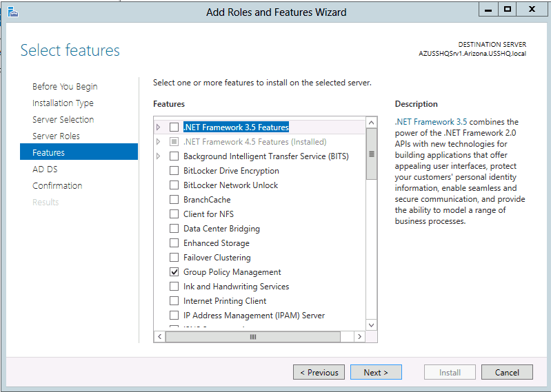551x392 pixels.
Task: Toggle the .NET Framework 4.5 Features checkbox
Action: coord(174,142)
